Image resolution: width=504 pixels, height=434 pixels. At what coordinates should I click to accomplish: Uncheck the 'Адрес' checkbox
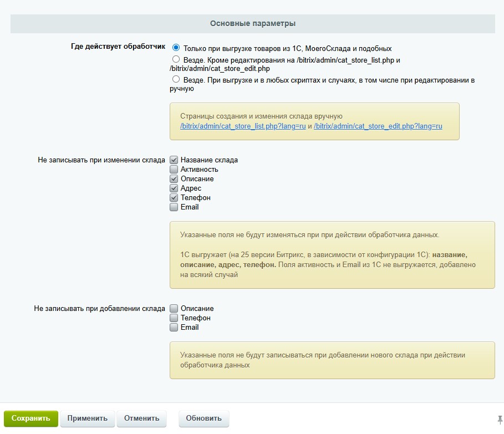[174, 188]
